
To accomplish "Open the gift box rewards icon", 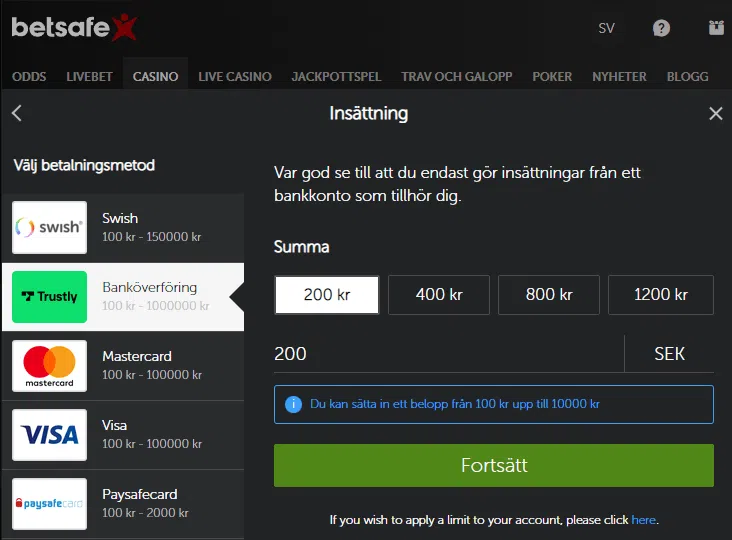I will [716, 28].
